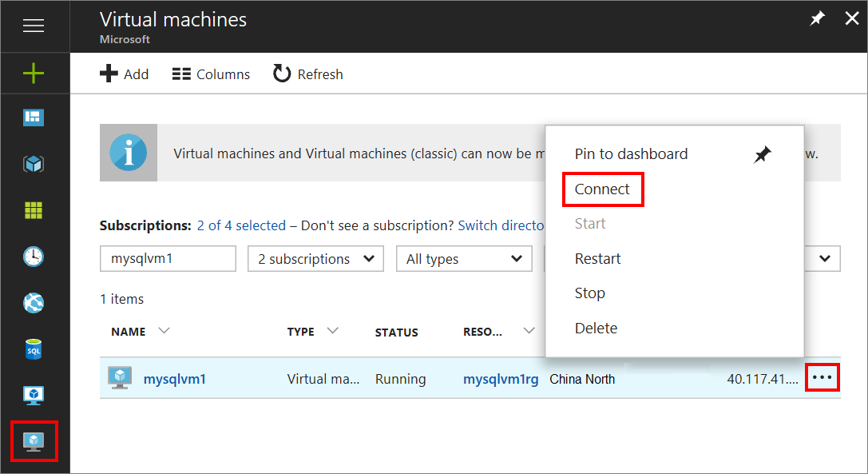Open the Columns chooser
Image resolution: width=868 pixels, height=474 pixels.
[212, 74]
